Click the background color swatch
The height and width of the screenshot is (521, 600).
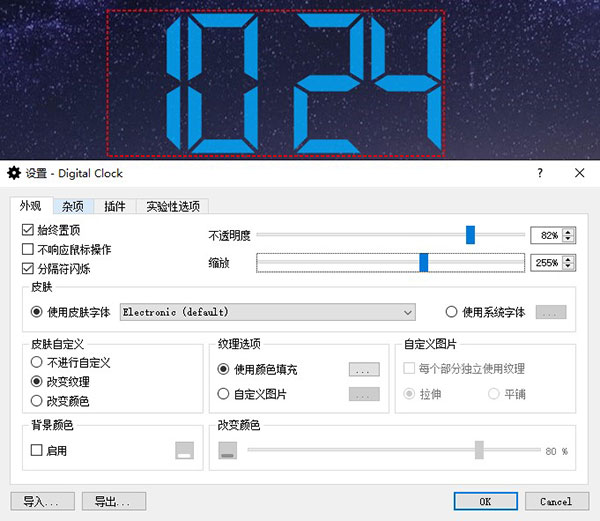pos(184,450)
